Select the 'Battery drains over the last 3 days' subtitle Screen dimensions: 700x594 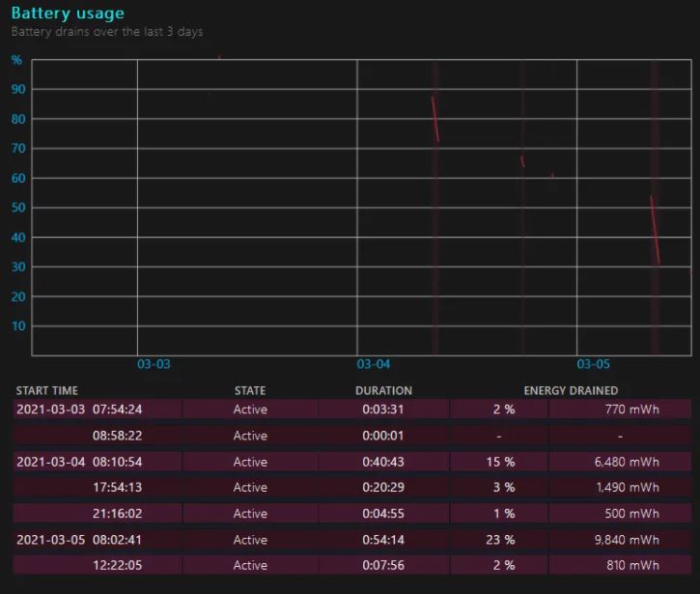(107, 32)
